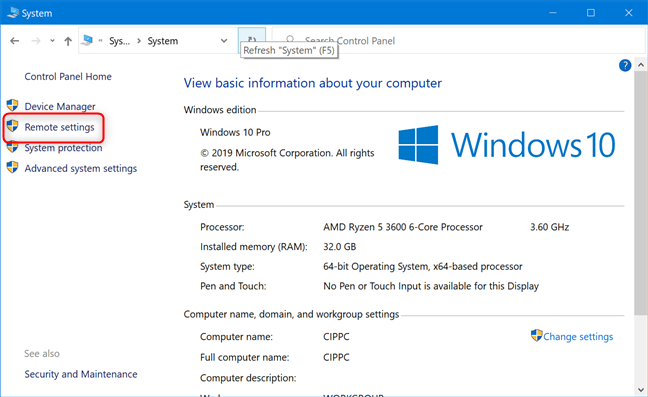Minimize the System window
Screen dimensions: 648x397
click(x=553, y=13)
